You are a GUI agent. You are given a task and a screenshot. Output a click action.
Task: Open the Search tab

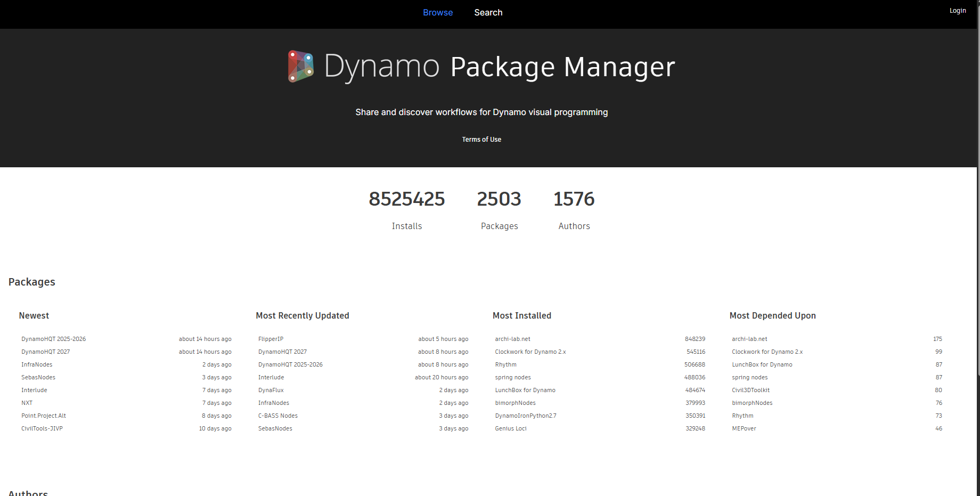point(488,12)
